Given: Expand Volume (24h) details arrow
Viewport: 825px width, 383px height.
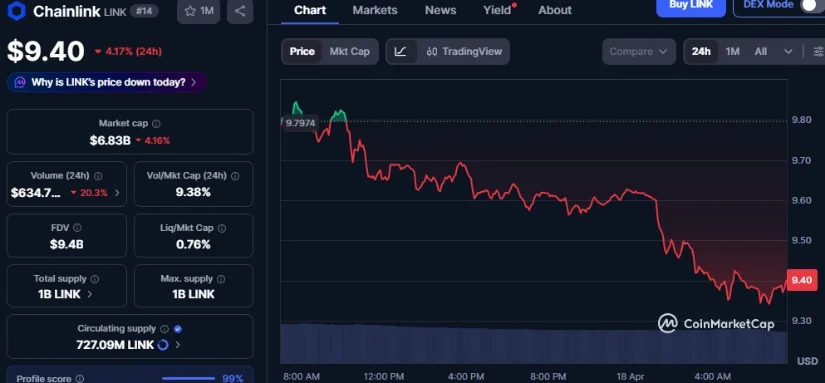Looking at the screenshot, I should pyautogui.click(x=117, y=193).
